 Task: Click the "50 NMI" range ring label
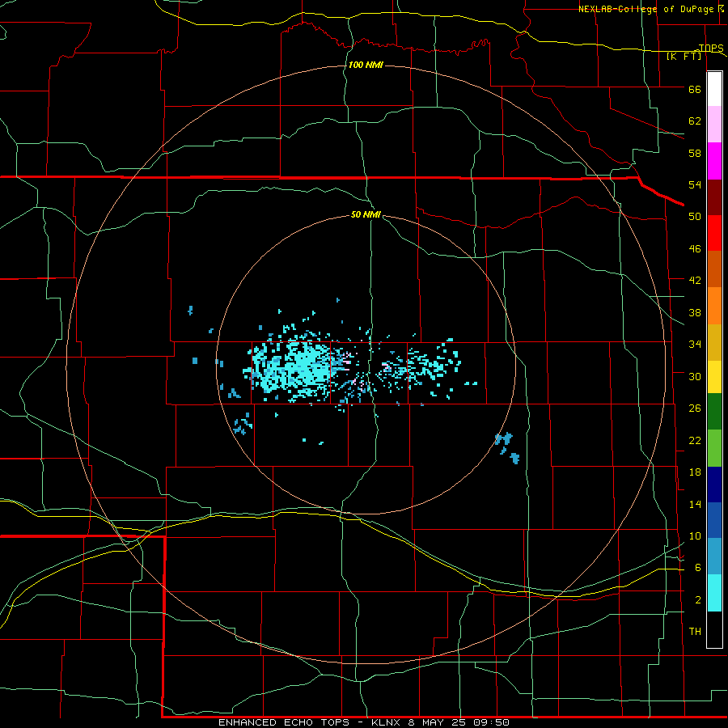pos(366,214)
